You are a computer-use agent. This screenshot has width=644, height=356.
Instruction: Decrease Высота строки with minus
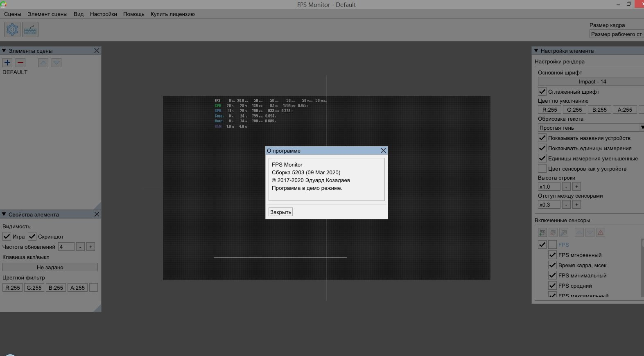click(x=566, y=187)
